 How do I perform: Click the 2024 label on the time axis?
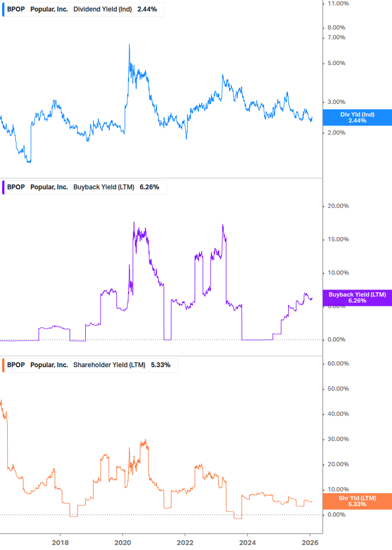pyautogui.click(x=247, y=543)
